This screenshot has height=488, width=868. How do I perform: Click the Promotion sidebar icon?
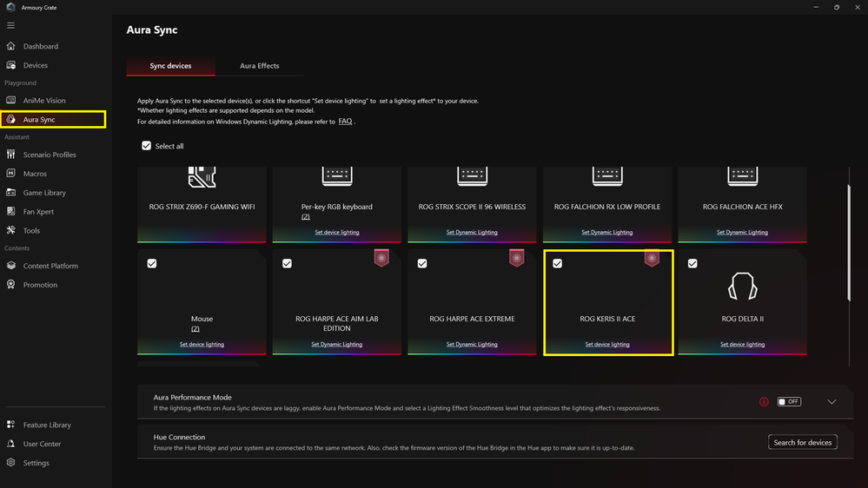pos(10,285)
